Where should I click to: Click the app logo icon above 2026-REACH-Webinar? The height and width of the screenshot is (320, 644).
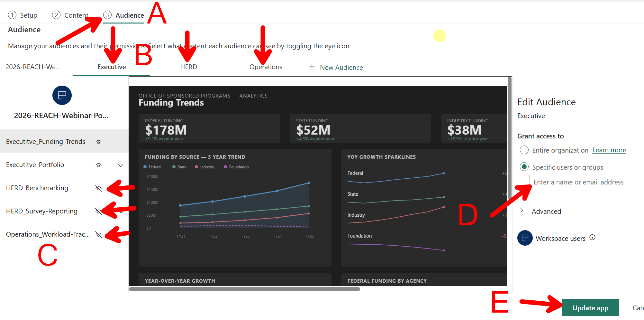pyautogui.click(x=62, y=95)
